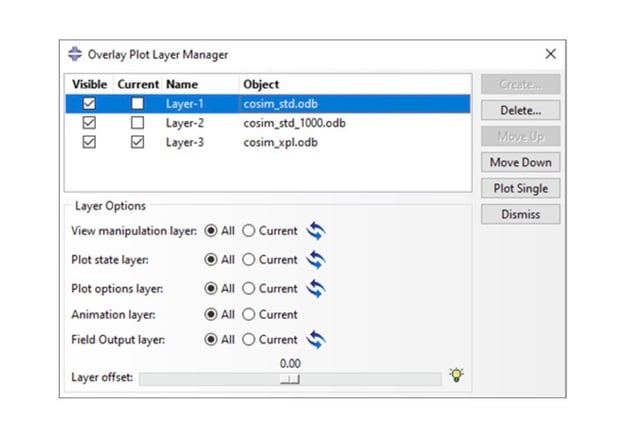Click sync icon beside Plot state layer

tap(316, 260)
